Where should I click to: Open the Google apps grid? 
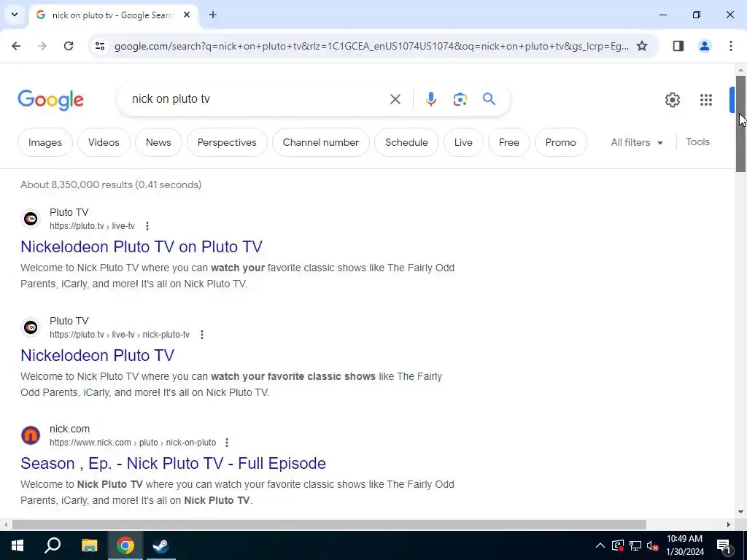(706, 99)
